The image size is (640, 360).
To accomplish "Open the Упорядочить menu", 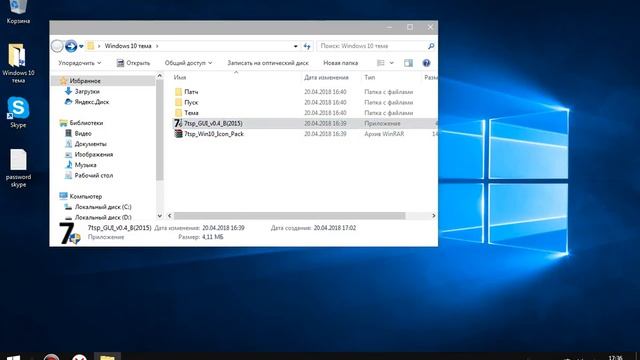I will pyautogui.click(x=80, y=63).
